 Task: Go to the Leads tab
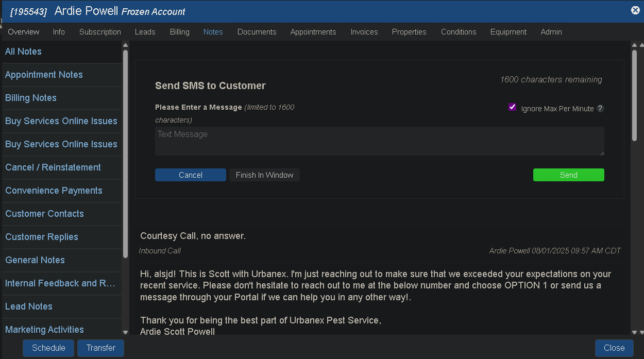pyautogui.click(x=145, y=32)
